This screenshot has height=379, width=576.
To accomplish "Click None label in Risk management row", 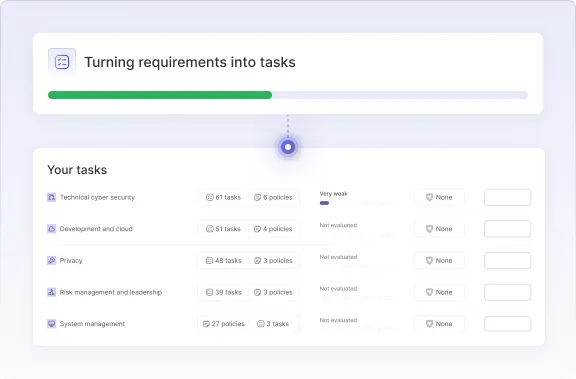I will point(444,292).
